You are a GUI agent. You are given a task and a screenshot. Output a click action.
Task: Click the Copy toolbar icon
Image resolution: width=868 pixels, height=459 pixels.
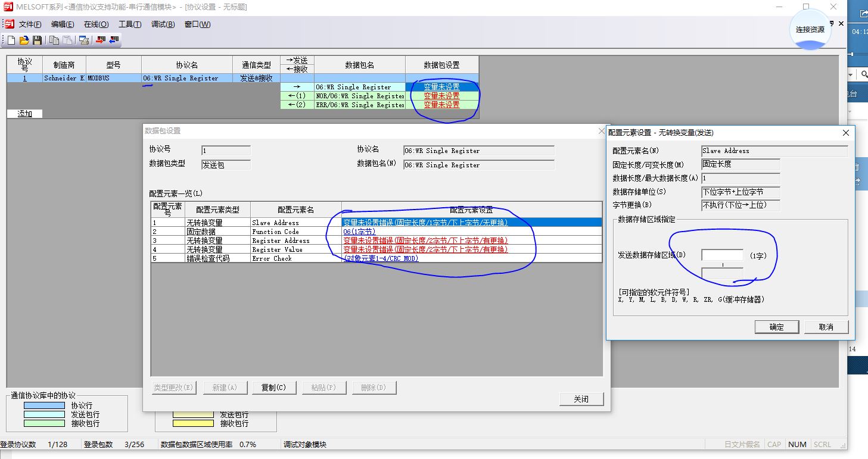pyautogui.click(x=54, y=40)
